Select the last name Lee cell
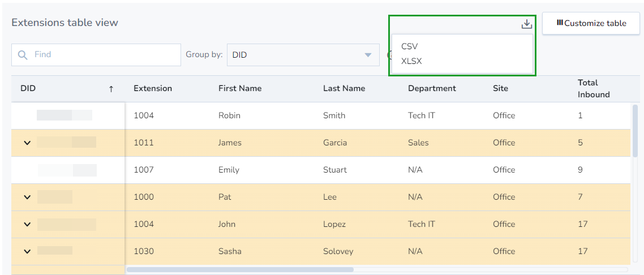Image resolution: width=644 pixels, height=275 pixels. 330,197
